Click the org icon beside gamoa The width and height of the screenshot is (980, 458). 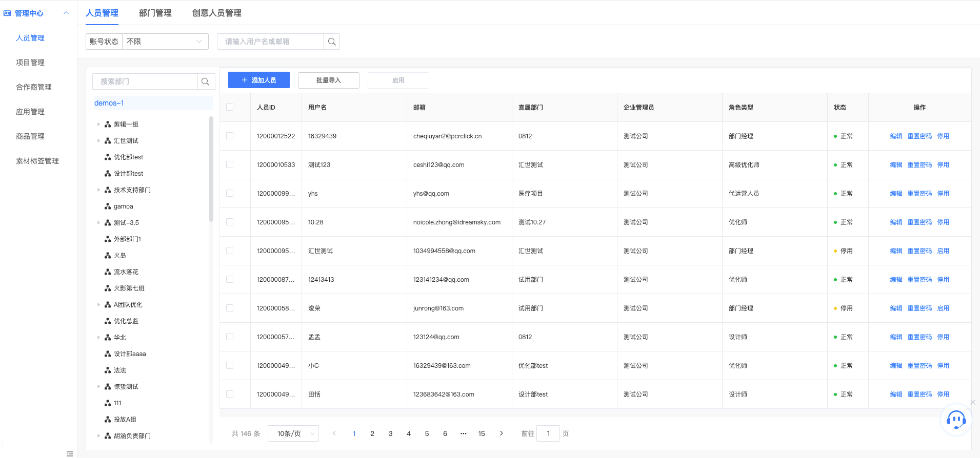click(108, 206)
